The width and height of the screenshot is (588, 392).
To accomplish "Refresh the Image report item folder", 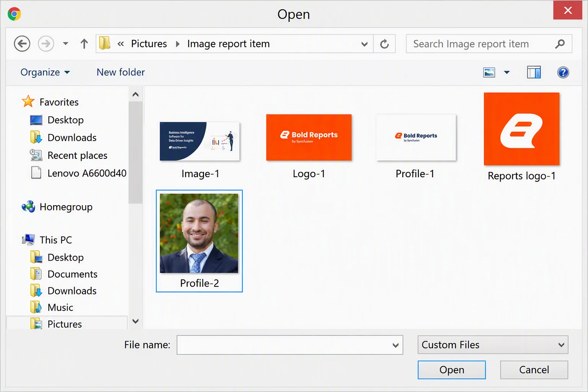I will tap(384, 44).
